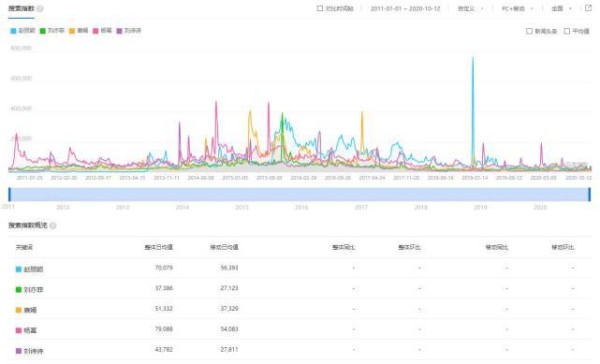The width and height of the screenshot is (600, 364).
Task: Click the value 56,393 in the table
Action: click(x=229, y=268)
